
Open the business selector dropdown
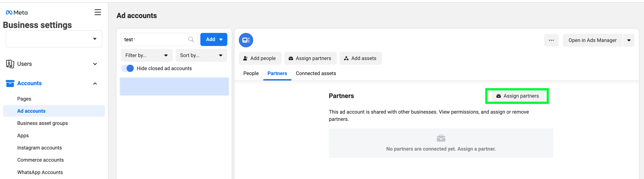[x=54, y=39]
